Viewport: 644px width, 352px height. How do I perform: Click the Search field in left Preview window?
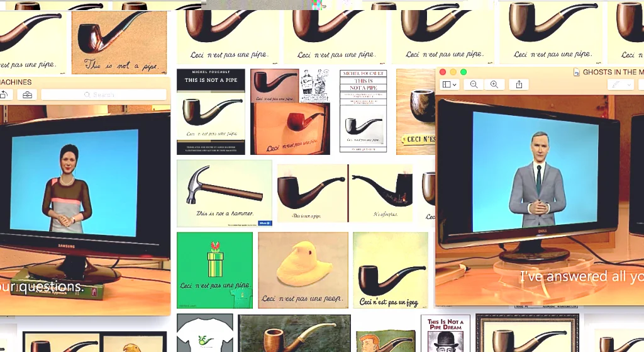tap(104, 94)
